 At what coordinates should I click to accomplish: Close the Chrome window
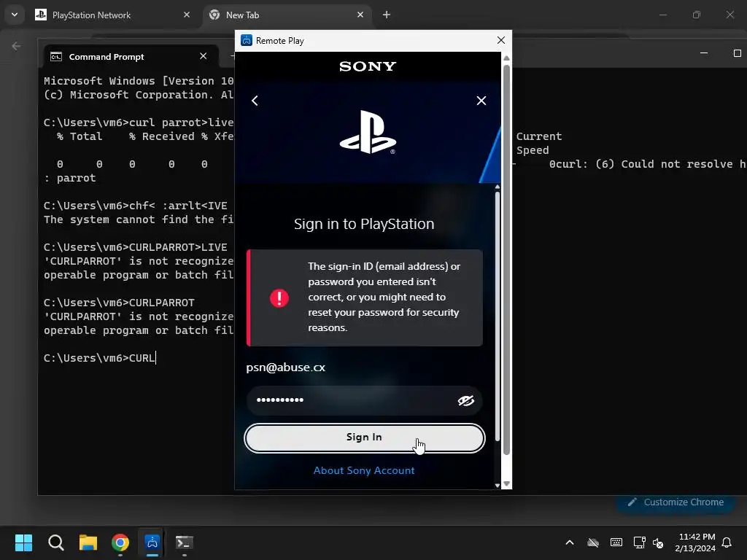(729, 15)
